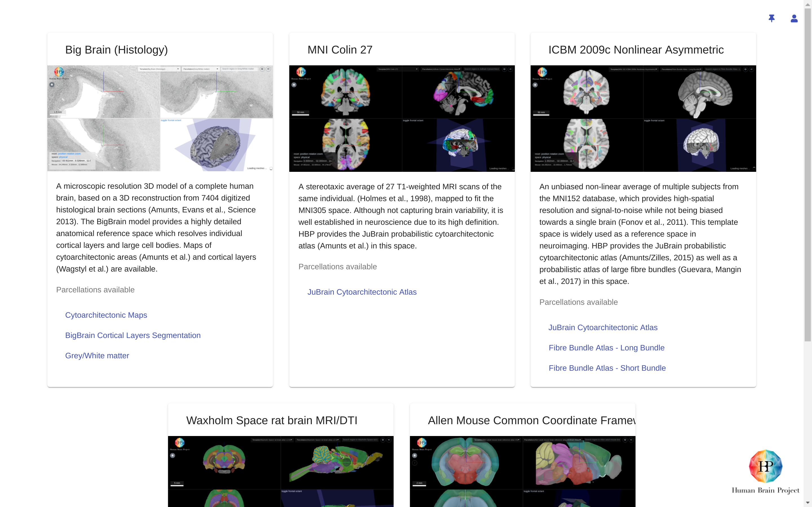Open JuBrain Cytoarchitectonic Atlas under MNI Colin 27
The width and height of the screenshot is (812, 507).
pyautogui.click(x=362, y=292)
